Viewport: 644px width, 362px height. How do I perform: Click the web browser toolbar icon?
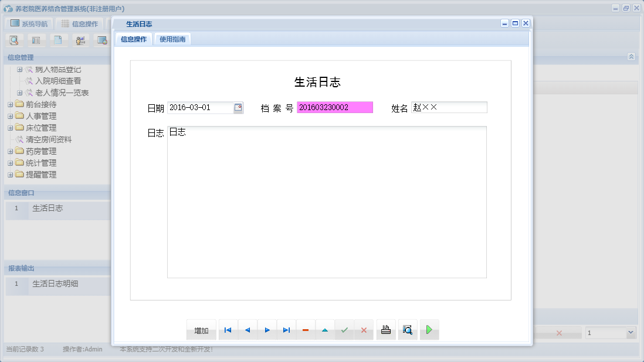coord(102,40)
